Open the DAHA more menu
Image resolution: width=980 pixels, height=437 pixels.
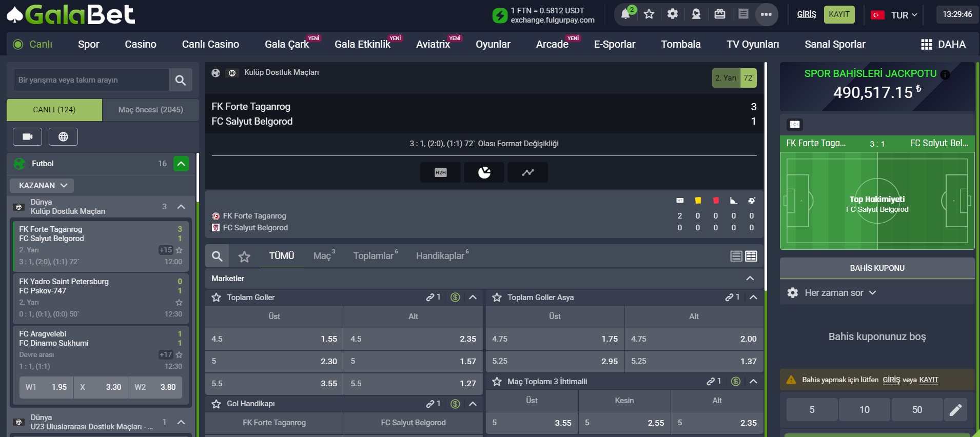point(944,44)
